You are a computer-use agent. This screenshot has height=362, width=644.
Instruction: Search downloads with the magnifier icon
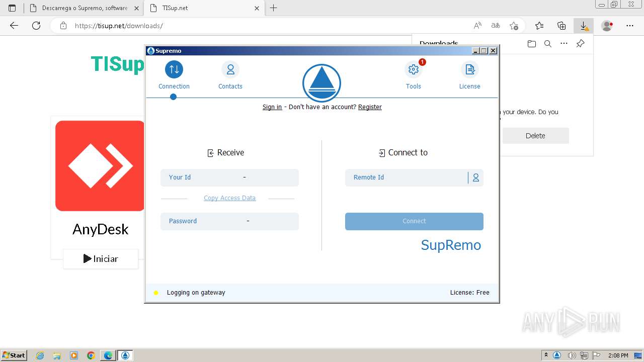pos(548,44)
